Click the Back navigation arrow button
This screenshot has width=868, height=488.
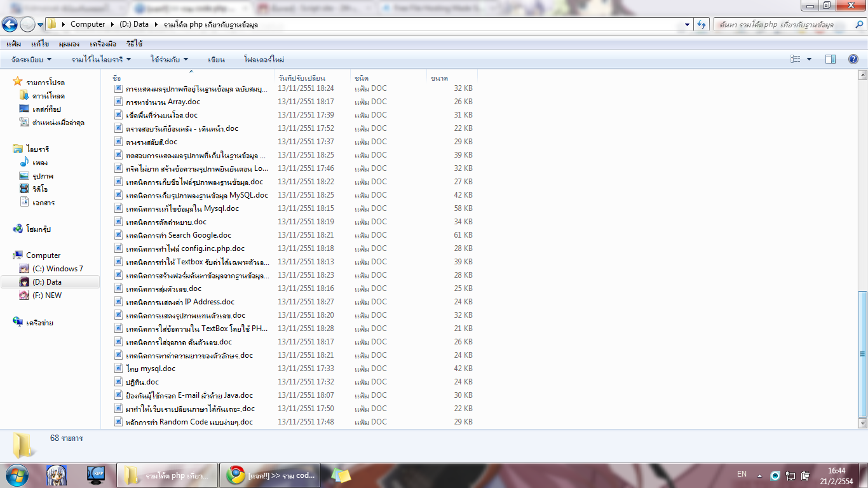tap(10, 24)
